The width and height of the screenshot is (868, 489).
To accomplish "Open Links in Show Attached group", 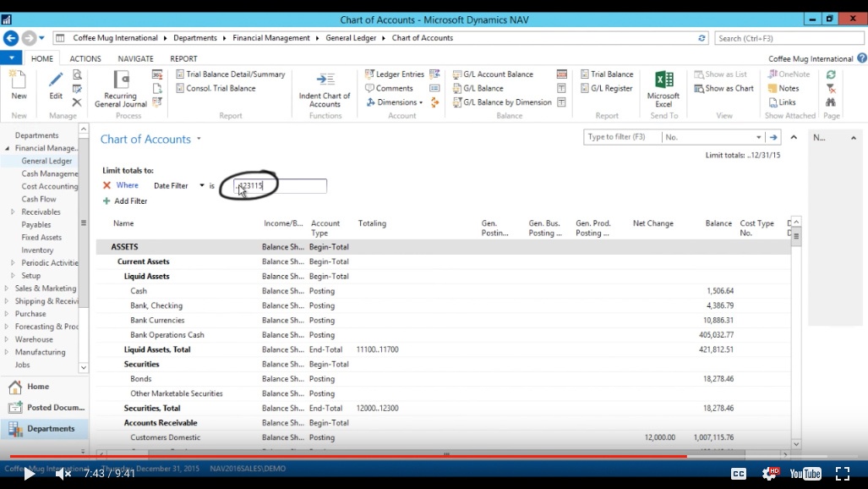I will point(782,102).
